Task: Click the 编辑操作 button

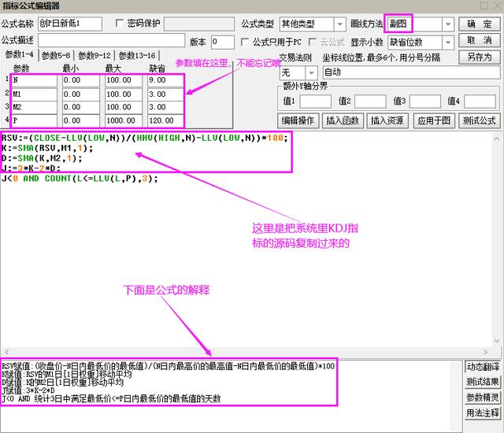Action: 298,120
